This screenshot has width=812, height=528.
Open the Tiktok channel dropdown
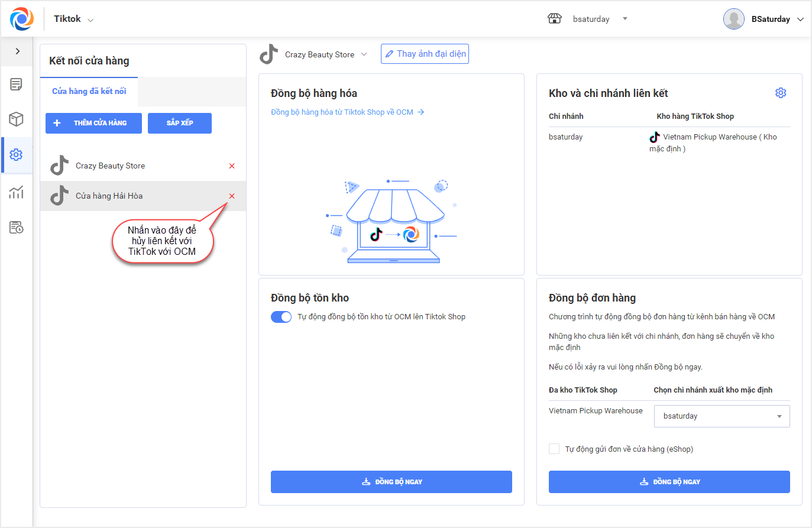pyautogui.click(x=74, y=20)
